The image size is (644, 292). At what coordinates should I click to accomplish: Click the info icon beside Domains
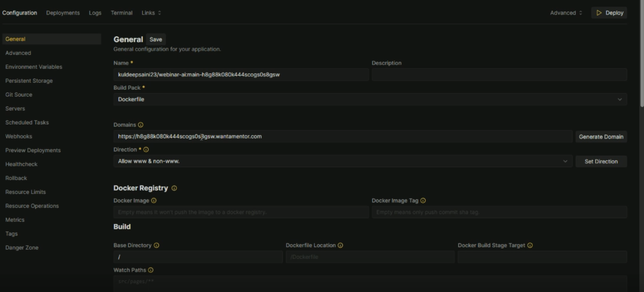coord(141,125)
